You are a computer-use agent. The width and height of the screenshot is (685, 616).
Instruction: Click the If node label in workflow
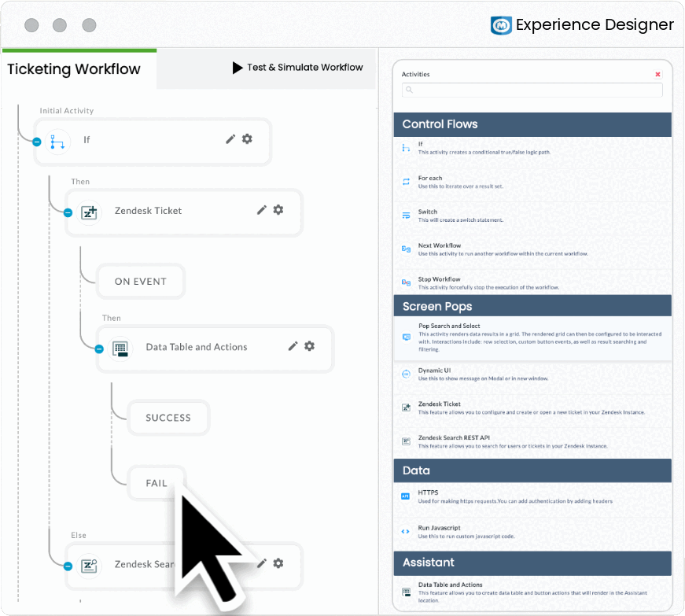pyautogui.click(x=87, y=140)
